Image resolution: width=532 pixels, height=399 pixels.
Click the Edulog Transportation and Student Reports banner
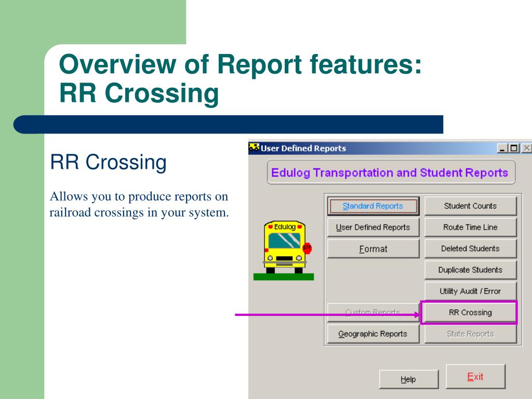pos(391,172)
